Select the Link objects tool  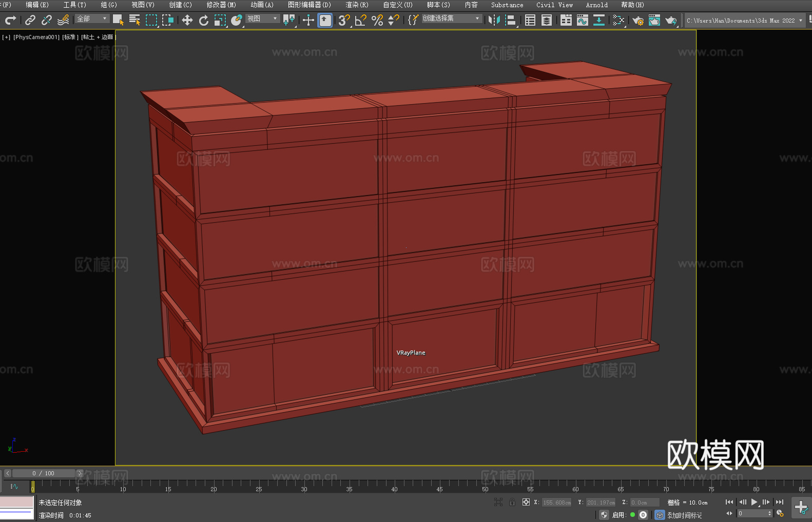[30, 20]
